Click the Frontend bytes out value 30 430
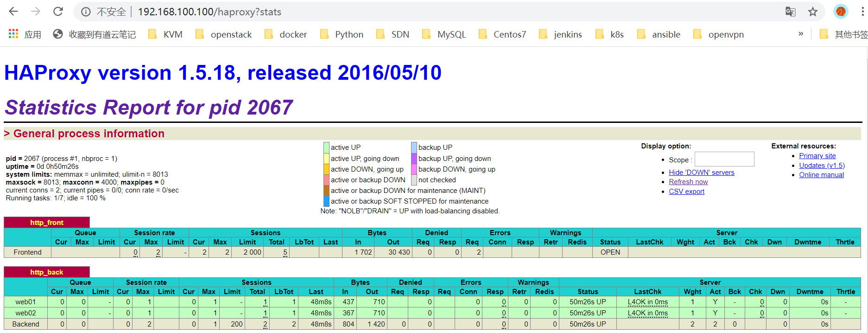This screenshot has width=868, height=333. [x=399, y=252]
